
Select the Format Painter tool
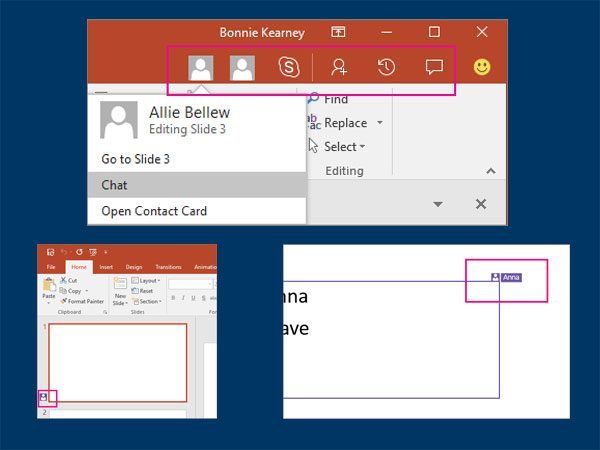(84, 301)
